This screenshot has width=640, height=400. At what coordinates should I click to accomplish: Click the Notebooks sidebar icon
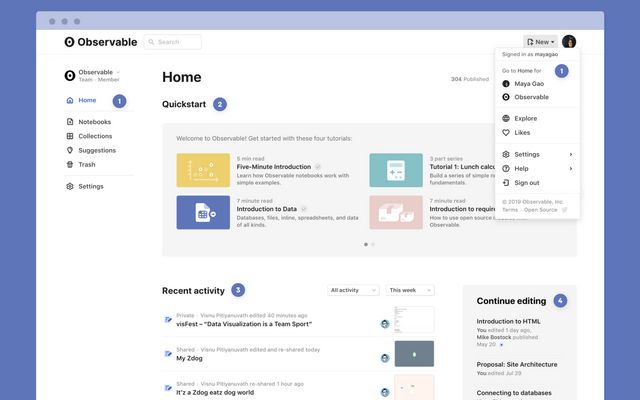pyautogui.click(x=70, y=122)
